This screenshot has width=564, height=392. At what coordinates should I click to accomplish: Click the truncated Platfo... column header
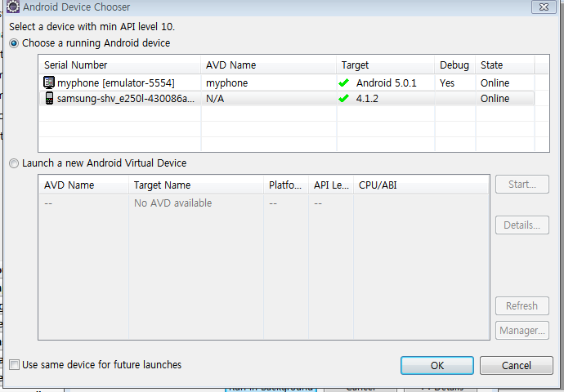[286, 185]
